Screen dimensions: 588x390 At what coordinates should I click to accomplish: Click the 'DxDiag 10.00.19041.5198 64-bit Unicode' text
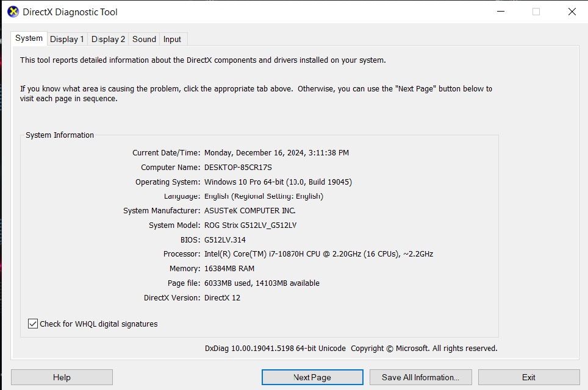(275, 349)
